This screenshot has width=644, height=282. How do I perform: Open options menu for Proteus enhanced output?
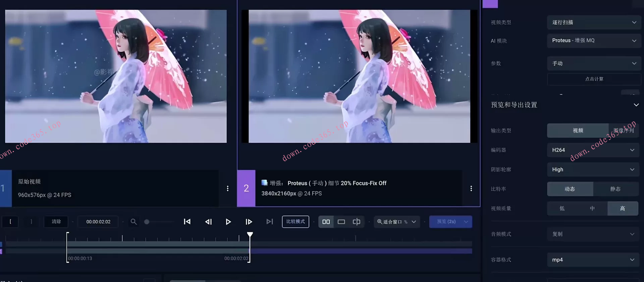click(471, 188)
